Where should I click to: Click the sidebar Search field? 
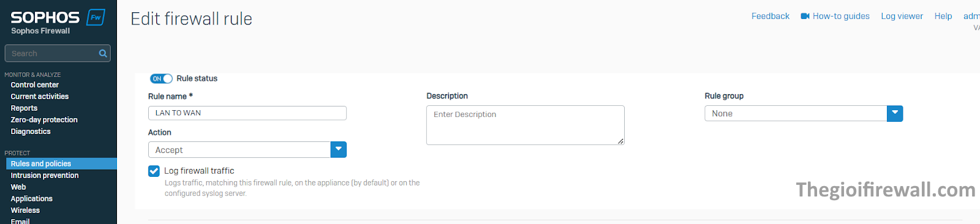click(58, 53)
